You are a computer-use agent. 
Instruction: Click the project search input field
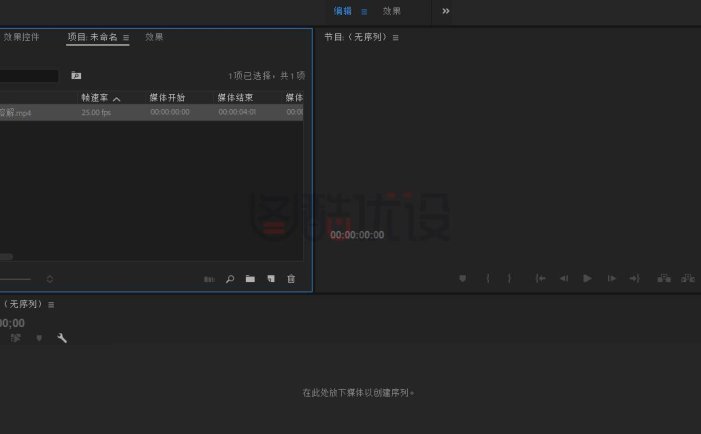click(29, 76)
